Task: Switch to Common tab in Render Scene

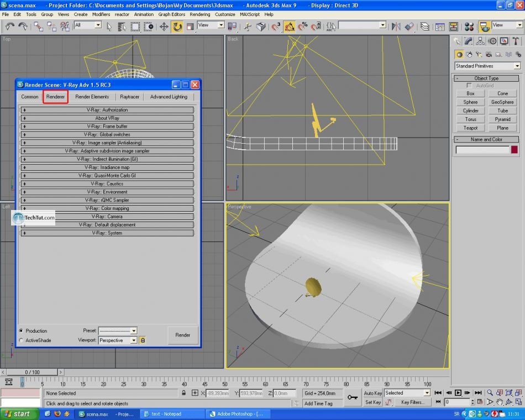Action: pos(30,97)
